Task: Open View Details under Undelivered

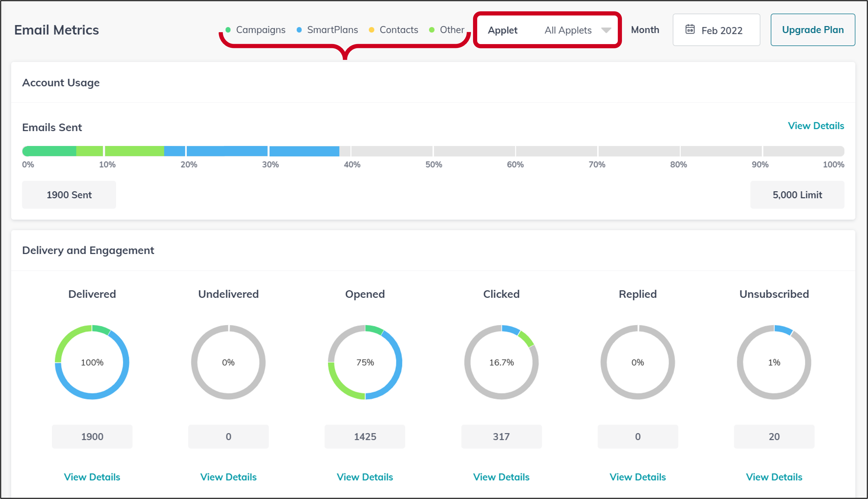Action: 228,477
